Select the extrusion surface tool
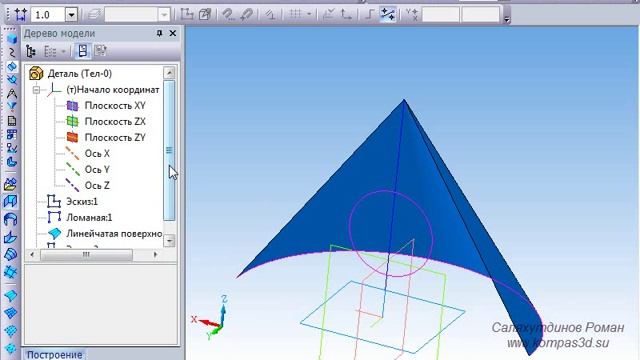The image size is (640, 360). point(11,201)
